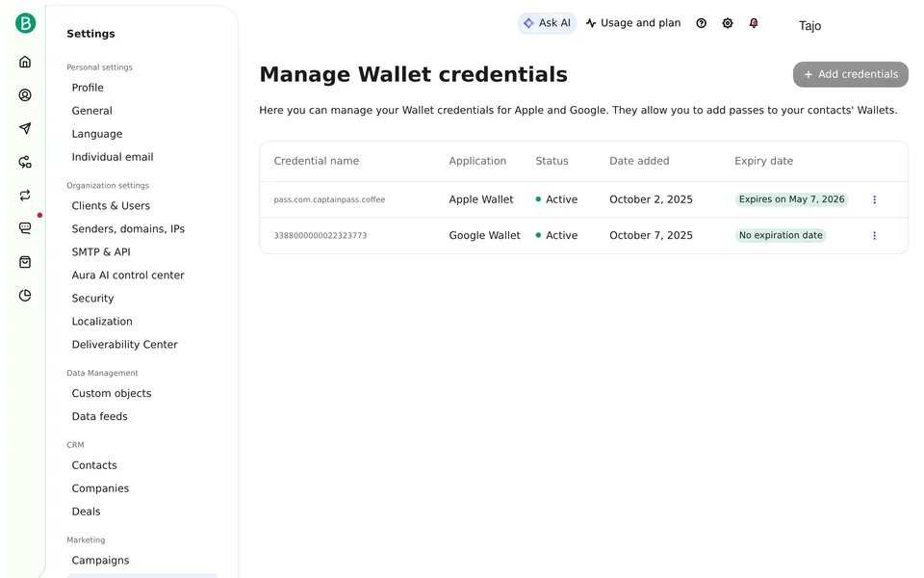
Task: Open Language settings
Action: click(x=97, y=134)
